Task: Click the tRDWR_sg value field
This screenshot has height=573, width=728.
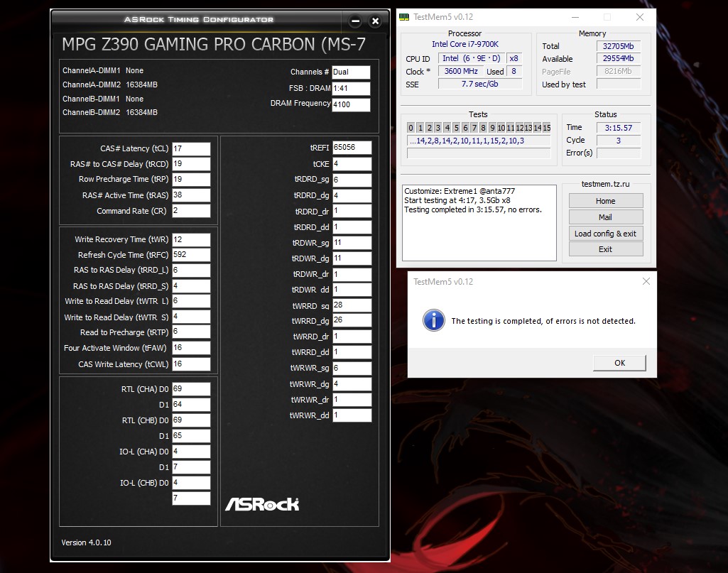Action: pos(352,243)
